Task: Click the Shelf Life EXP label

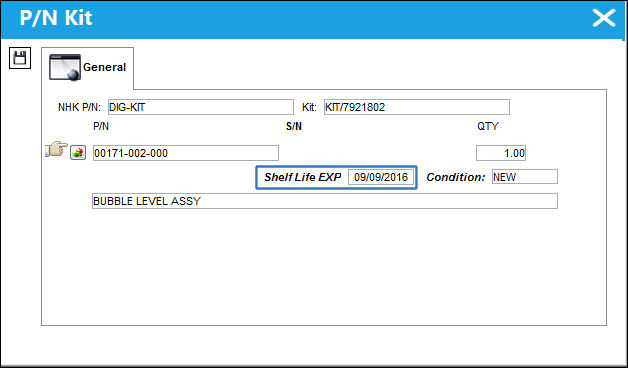Action: [303, 177]
